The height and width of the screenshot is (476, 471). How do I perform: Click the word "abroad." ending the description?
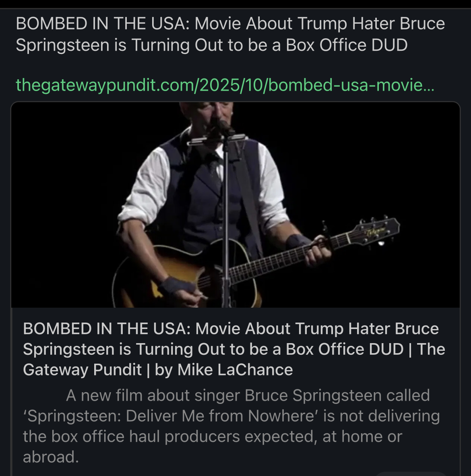pyautogui.click(x=51, y=457)
